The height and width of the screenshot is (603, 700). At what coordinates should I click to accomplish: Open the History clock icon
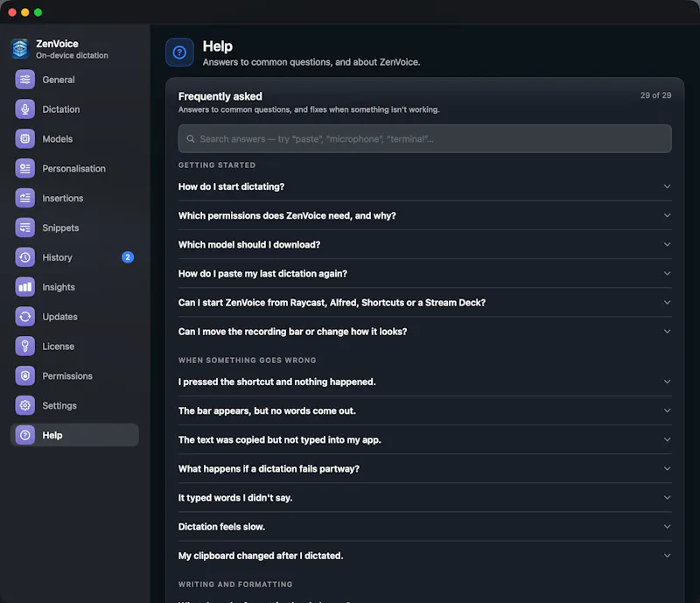(25, 257)
